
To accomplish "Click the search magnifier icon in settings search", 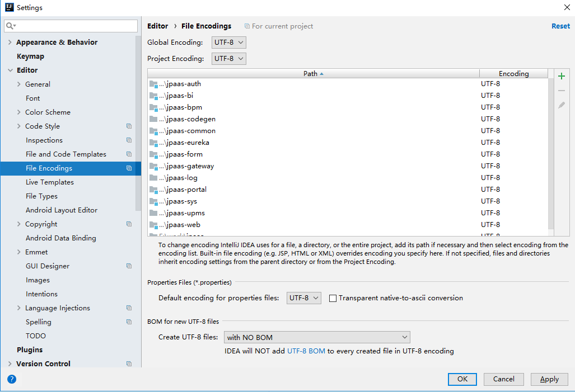I will pos(10,26).
